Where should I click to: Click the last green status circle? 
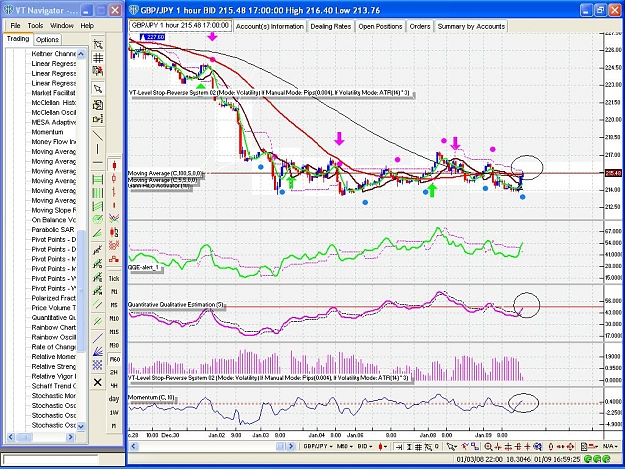607,459
